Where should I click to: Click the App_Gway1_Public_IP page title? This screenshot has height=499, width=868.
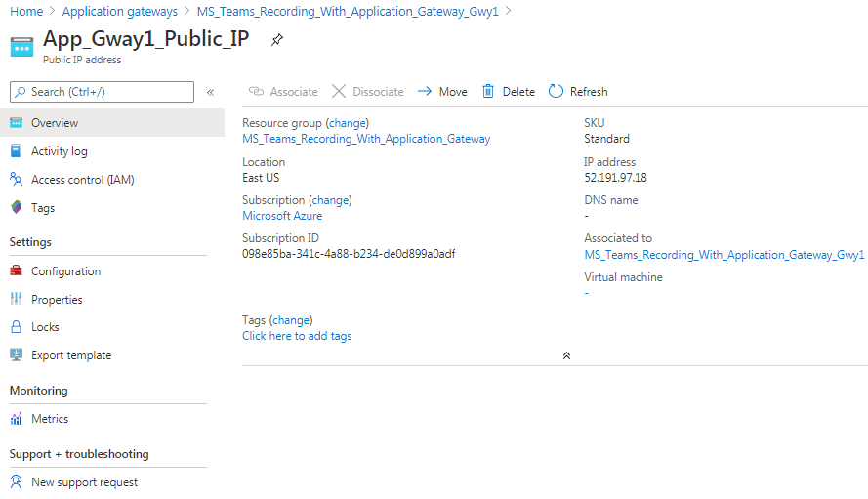point(146,39)
